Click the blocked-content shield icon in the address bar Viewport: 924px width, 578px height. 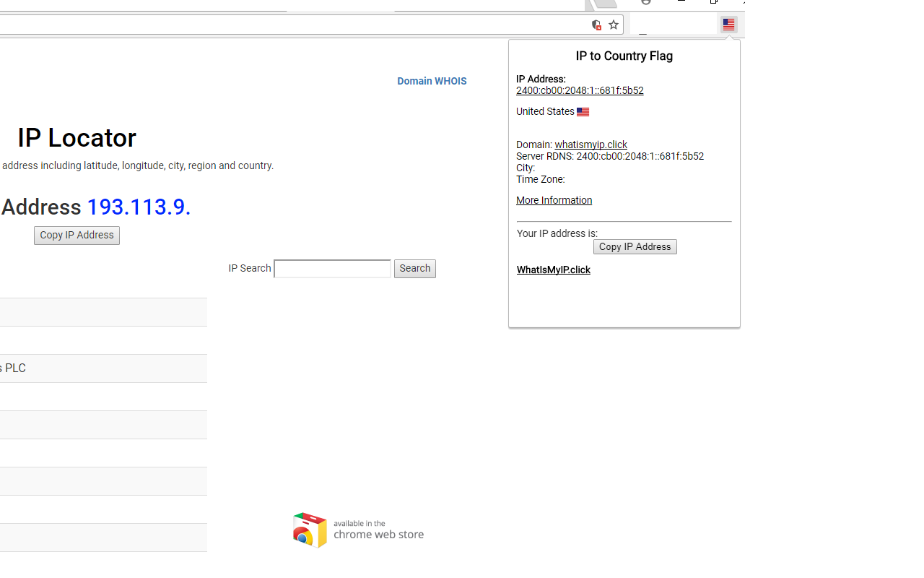point(596,25)
